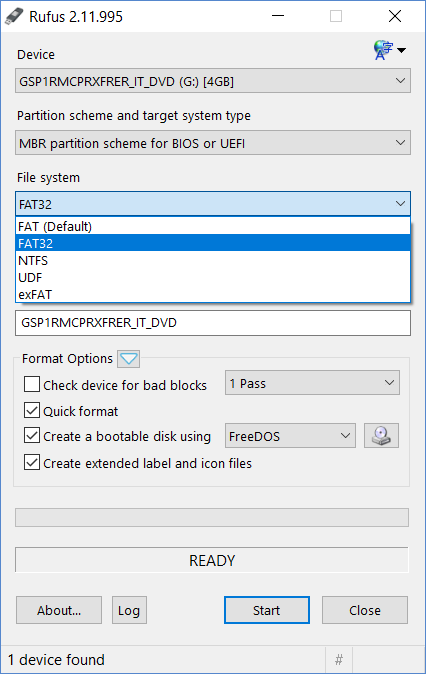The image size is (426, 674).
Task: Click the volume label text field
Action: click(x=213, y=323)
